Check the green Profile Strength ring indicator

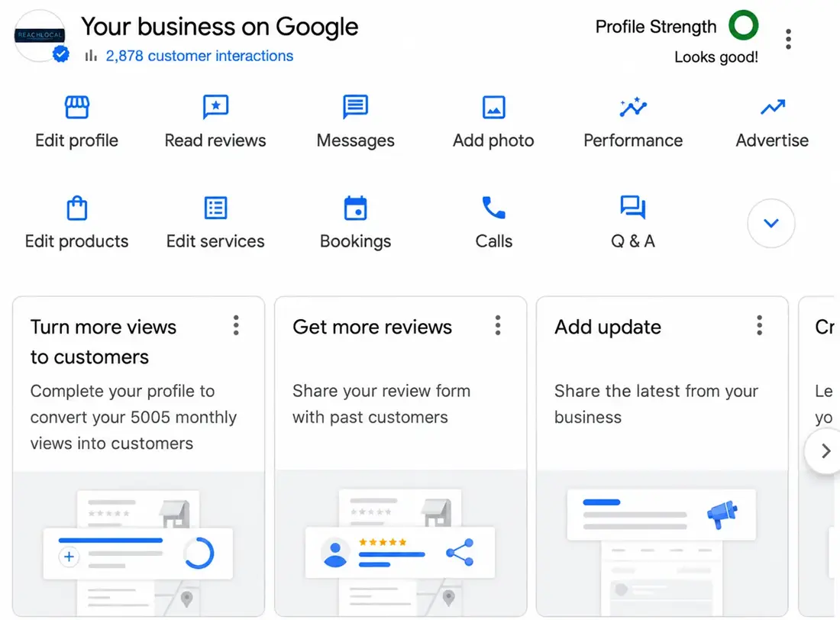coord(743,25)
